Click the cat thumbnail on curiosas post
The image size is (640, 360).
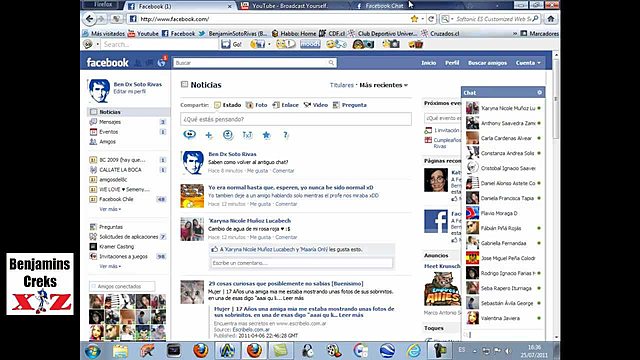click(192, 292)
